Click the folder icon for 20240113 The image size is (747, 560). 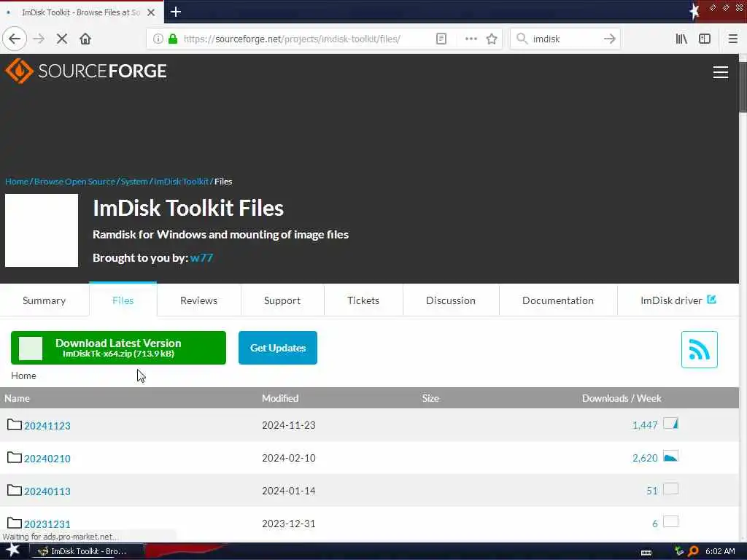point(15,490)
